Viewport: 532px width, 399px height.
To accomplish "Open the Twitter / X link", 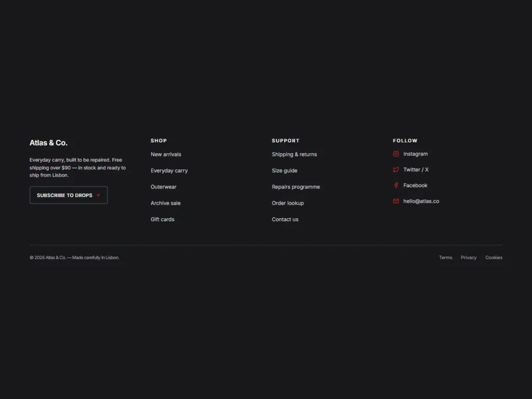I will 416,170.
